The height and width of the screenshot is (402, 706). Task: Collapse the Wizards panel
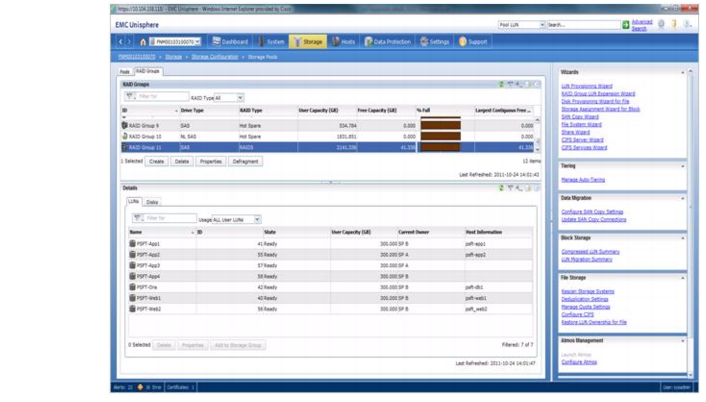(x=683, y=72)
